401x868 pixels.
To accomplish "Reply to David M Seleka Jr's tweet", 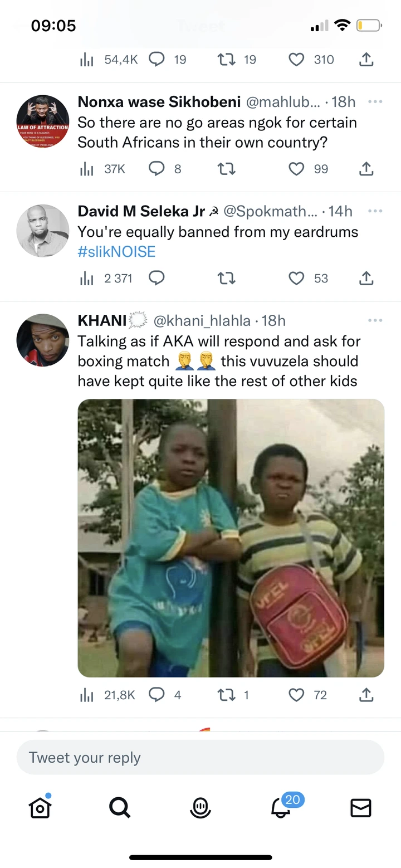I will (157, 278).
